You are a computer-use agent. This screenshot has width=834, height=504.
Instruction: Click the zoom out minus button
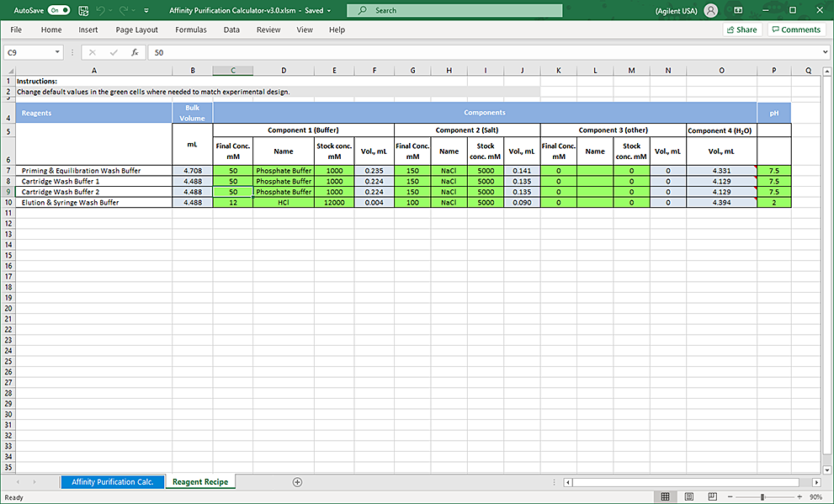point(730,496)
